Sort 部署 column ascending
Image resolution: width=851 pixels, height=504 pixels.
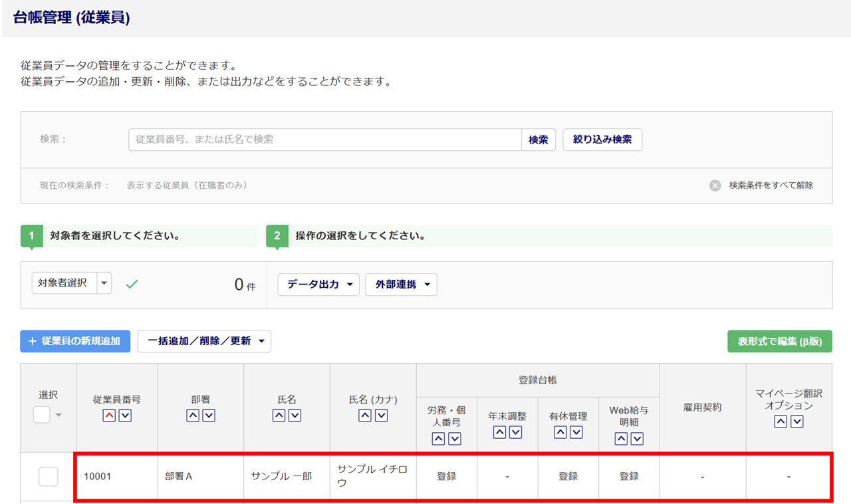click(193, 416)
